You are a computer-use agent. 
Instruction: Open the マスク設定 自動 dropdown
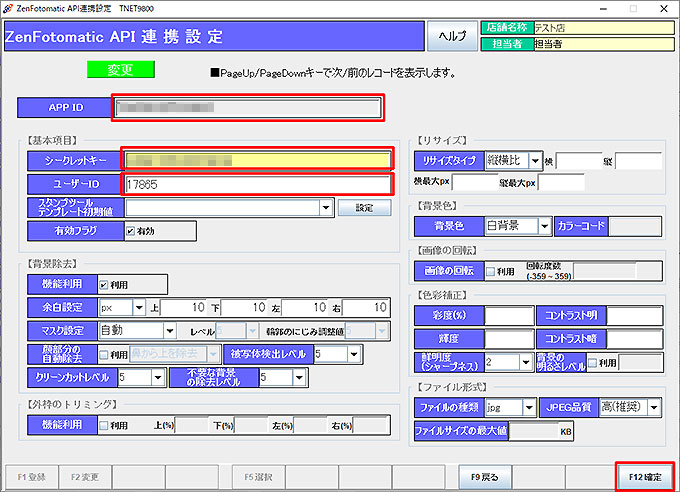pos(170,331)
